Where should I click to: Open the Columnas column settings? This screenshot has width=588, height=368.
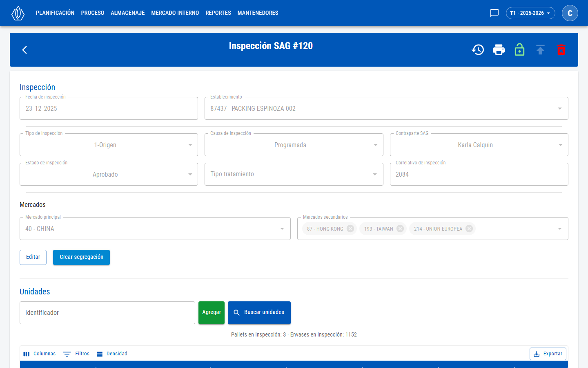tap(40, 354)
